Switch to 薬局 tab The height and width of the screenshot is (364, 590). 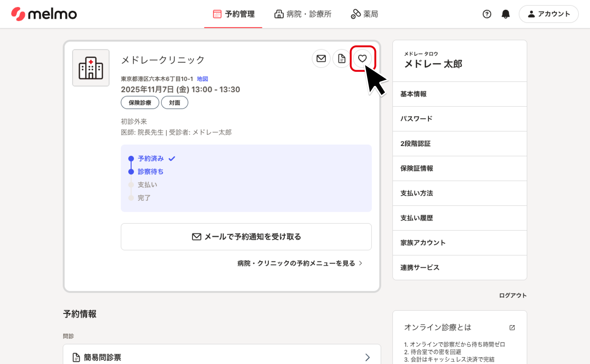coord(364,14)
